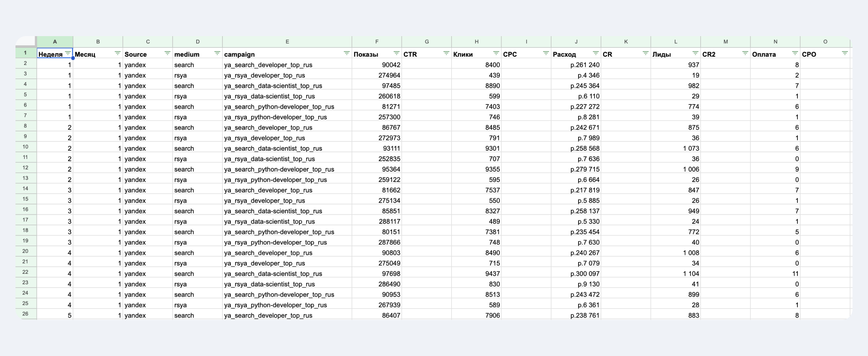
Task: Open filter for CTR column
Action: pyautogui.click(x=446, y=53)
